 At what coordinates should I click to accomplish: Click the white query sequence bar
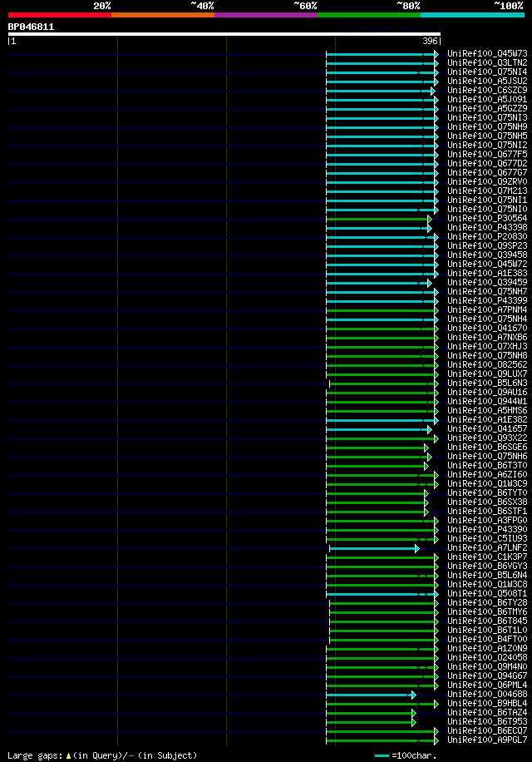tap(224, 34)
